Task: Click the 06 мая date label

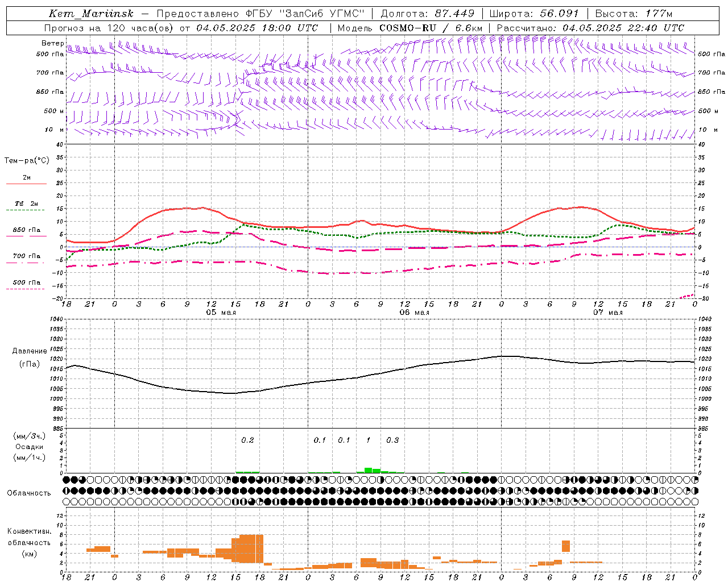Action: 414,313
